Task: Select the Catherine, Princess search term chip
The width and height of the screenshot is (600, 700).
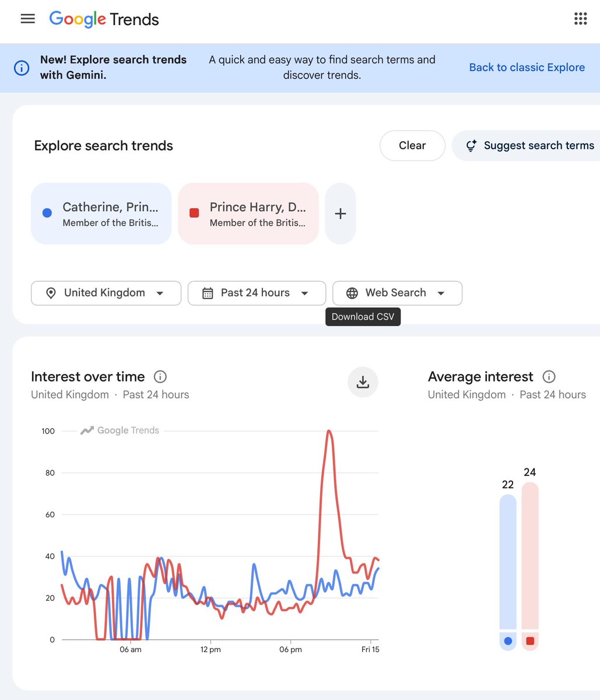Action: [x=101, y=213]
